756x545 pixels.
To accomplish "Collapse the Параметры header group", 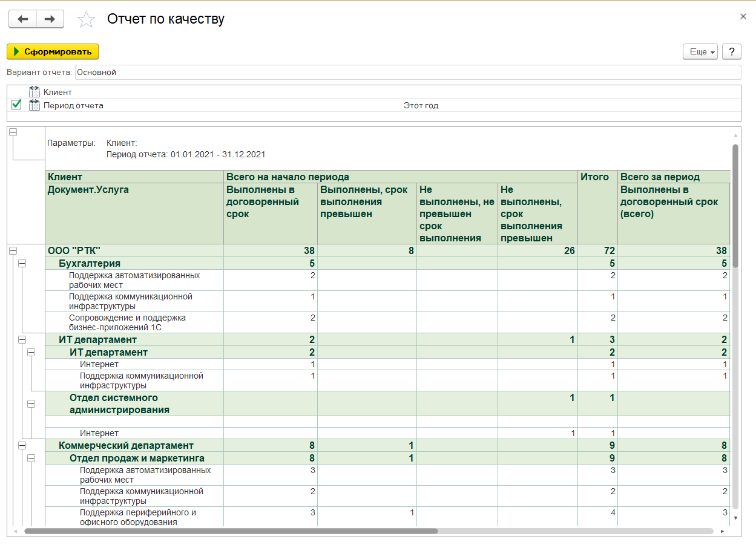I will click(x=13, y=132).
